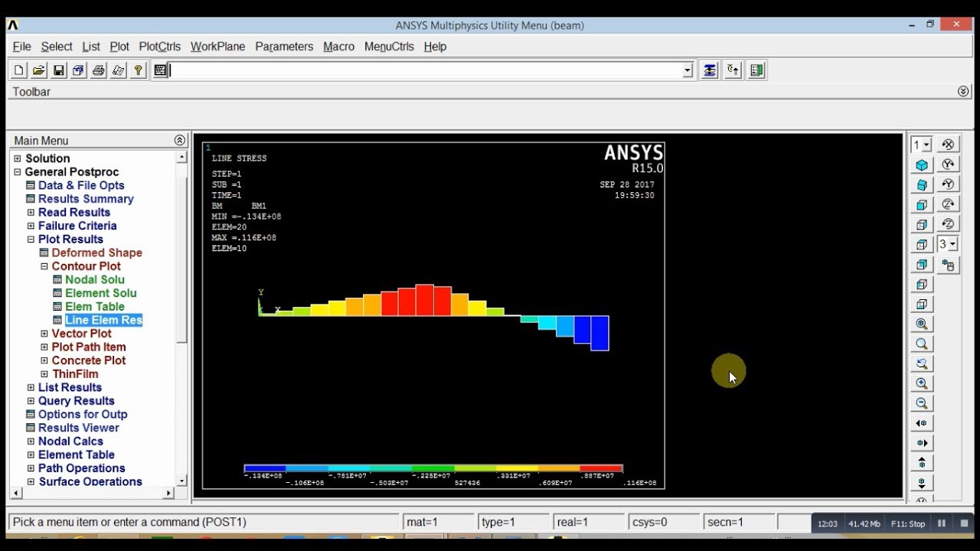Click the Back Up zoom icon
Viewport: 980px width, 551px height.
coord(922,364)
